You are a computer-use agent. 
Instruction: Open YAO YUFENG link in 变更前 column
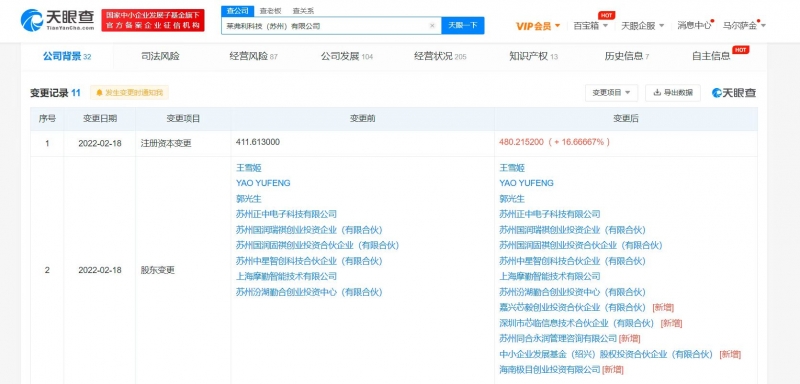click(263, 183)
